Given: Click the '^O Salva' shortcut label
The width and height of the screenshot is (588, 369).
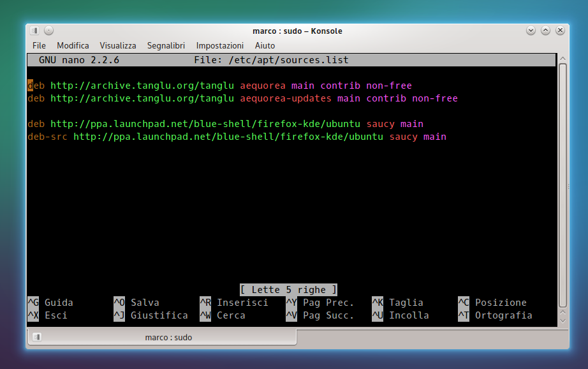Looking at the screenshot, I should pyautogui.click(x=136, y=303).
